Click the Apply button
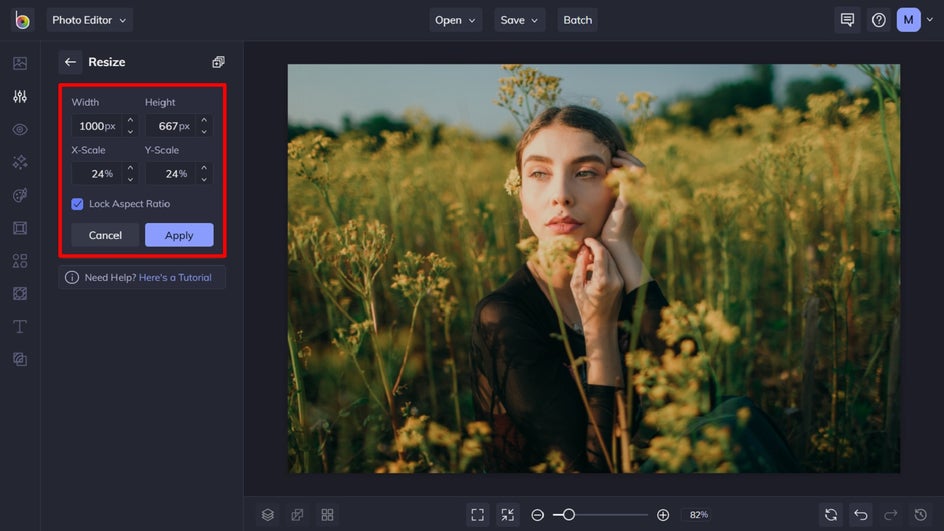 tap(179, 235)
